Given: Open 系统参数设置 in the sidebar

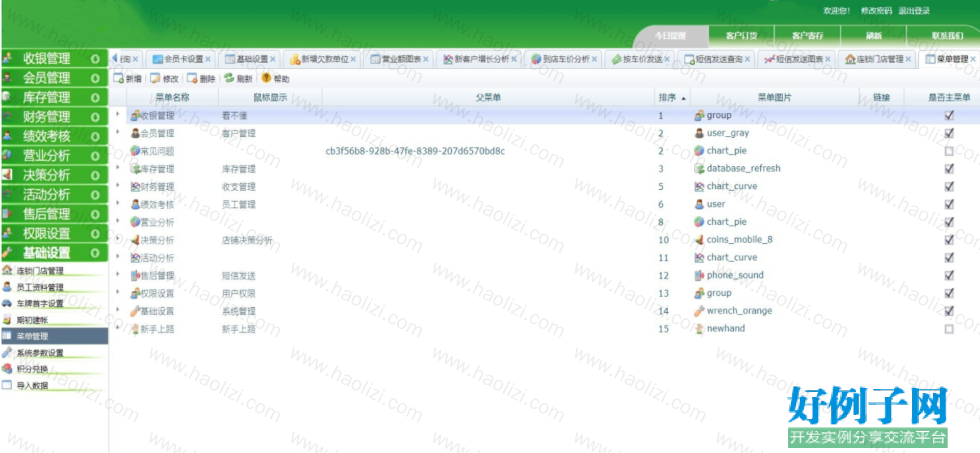Looking at the screenshot, I should click(x=40, y=353).
